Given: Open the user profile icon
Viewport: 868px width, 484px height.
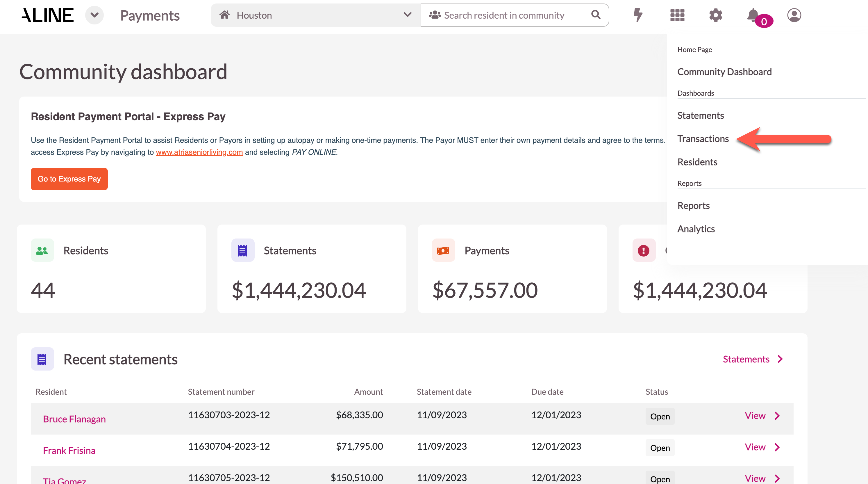Looking at the screenshot, I should coord(794,15).
